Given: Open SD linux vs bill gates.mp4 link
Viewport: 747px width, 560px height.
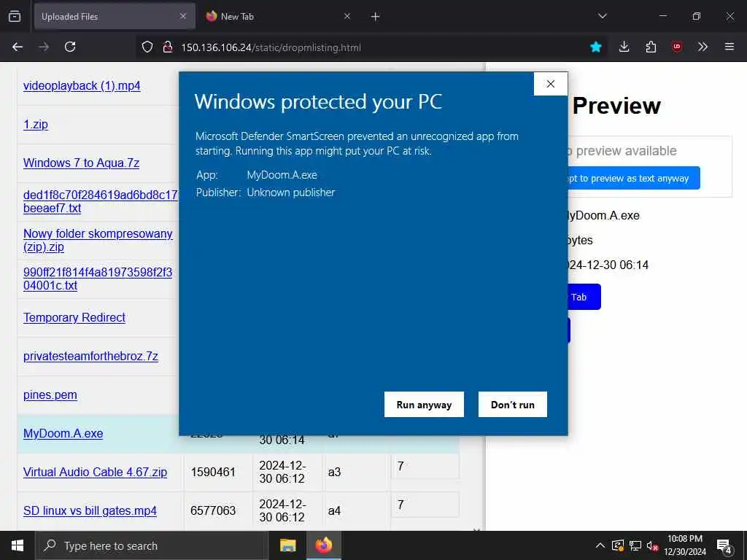Looking at the screenshot, I should click(90, 510).
